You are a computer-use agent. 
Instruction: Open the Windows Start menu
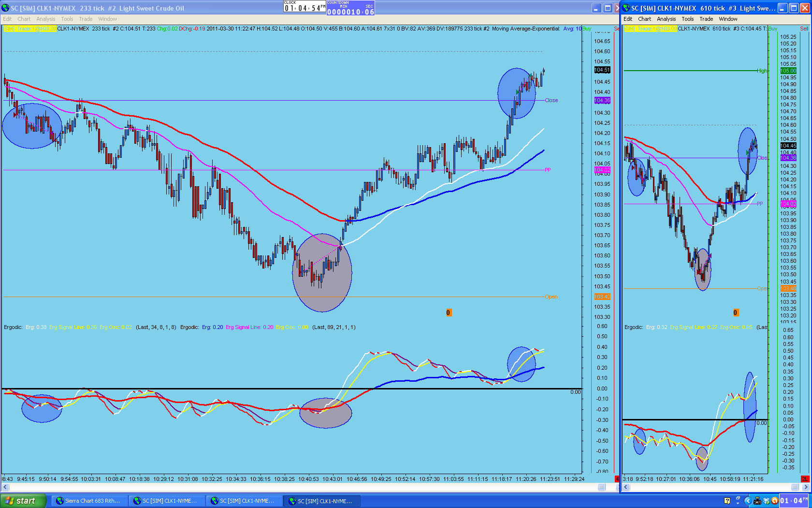(x=23, y=501)
